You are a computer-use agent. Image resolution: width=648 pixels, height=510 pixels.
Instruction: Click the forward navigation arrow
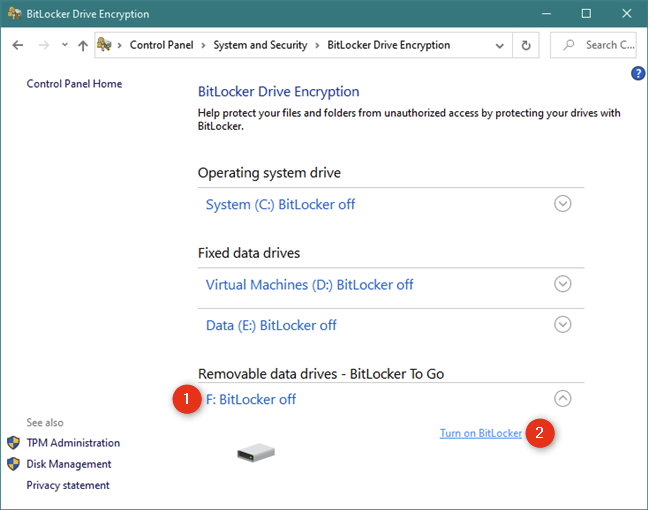coord(43,45)
